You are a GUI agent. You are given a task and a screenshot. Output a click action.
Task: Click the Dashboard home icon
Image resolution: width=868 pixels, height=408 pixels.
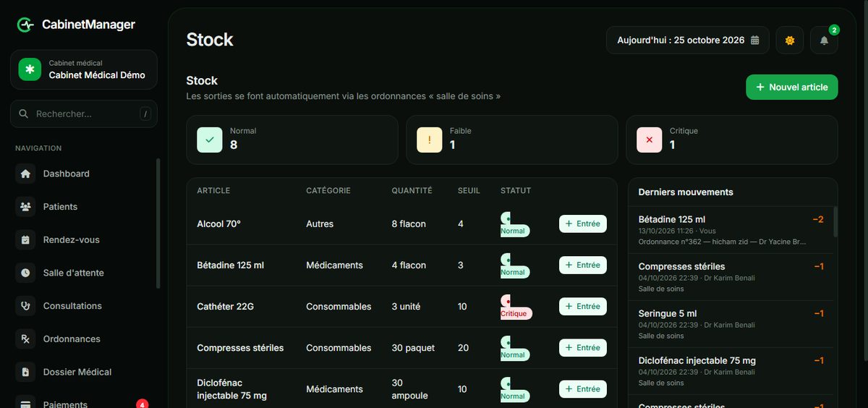click(26, 174)
